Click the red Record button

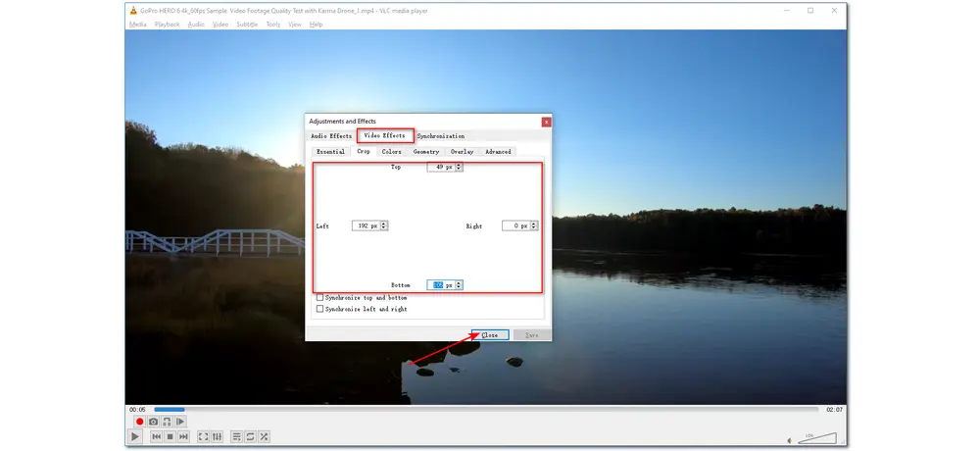point(139,422)
